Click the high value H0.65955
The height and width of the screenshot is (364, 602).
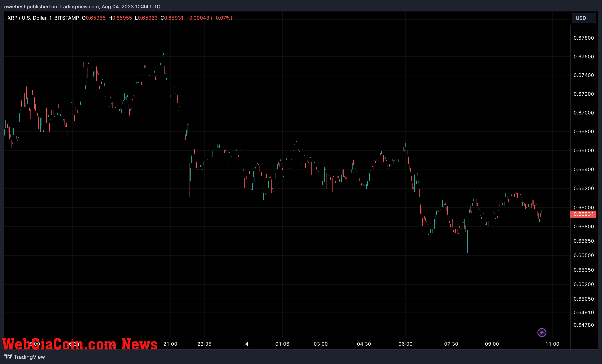pos(120,18)
